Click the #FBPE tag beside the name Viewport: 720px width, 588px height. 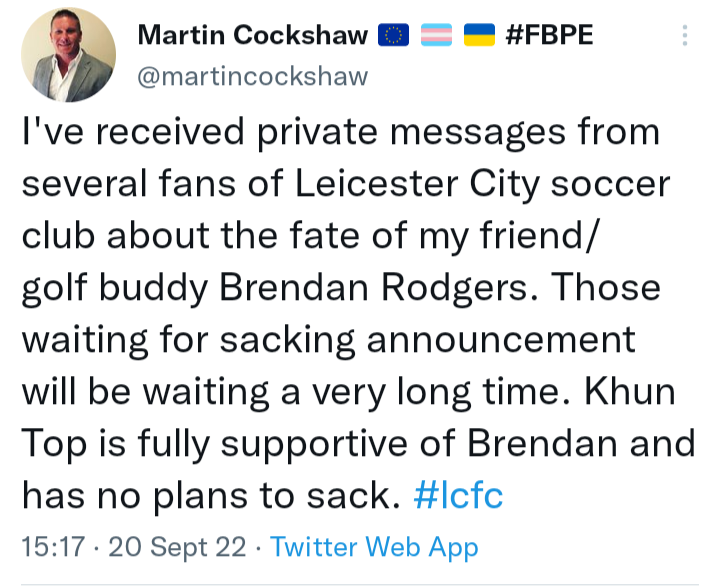coord(549,35)
